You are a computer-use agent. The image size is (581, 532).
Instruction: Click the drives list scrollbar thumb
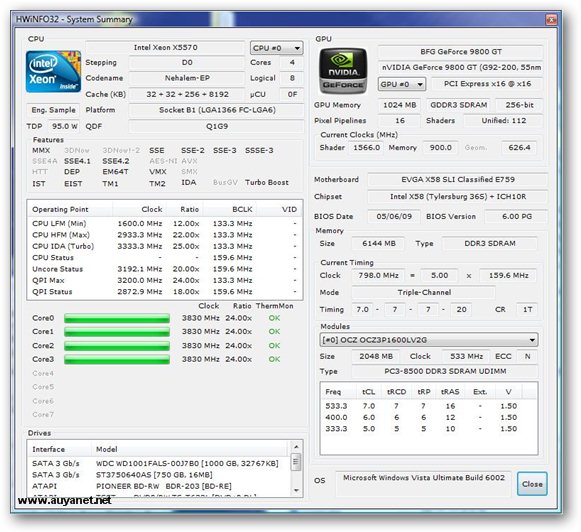296,462
